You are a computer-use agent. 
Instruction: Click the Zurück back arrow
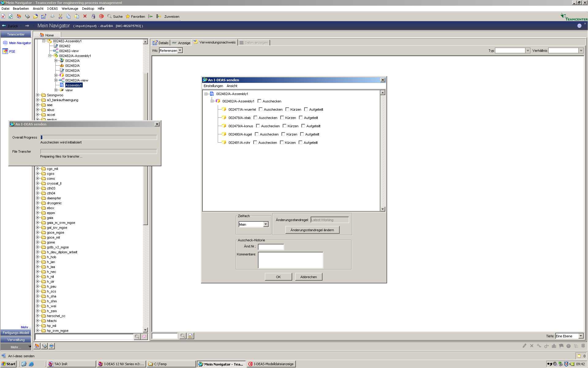coord(4,26)
